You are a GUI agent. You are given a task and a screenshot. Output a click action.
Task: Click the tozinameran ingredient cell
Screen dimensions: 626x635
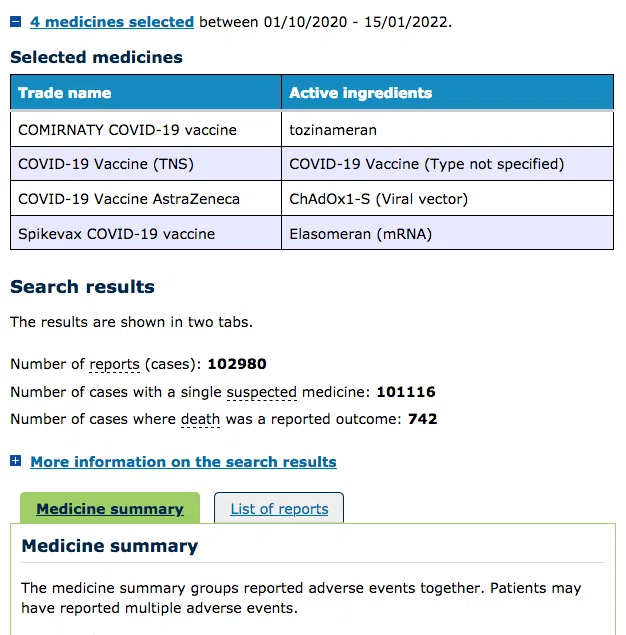pos(447,130)
